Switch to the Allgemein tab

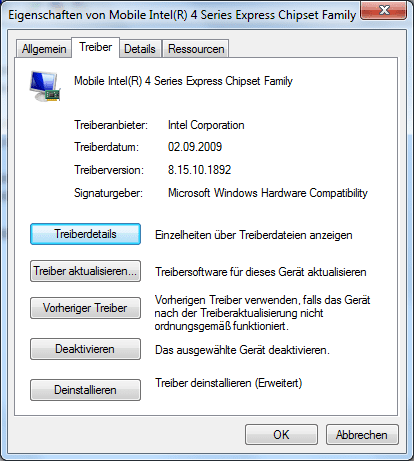(x=44, y=49)
